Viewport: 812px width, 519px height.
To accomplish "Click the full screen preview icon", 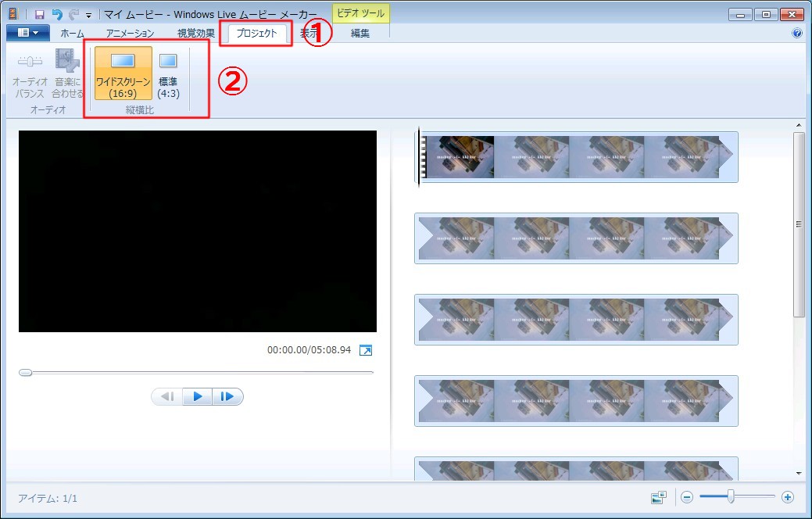I will click(x=366, y=350).
